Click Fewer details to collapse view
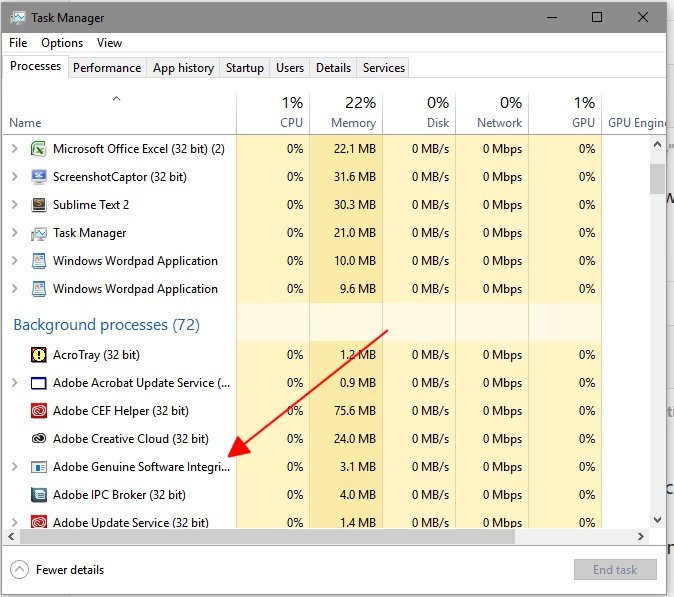The height and width of the screenshot is (597, 674). 57,570
